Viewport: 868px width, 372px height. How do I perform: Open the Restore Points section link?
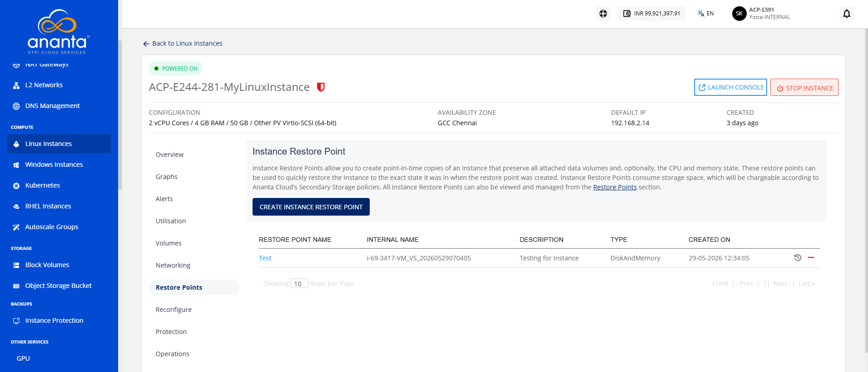point(615,187)
